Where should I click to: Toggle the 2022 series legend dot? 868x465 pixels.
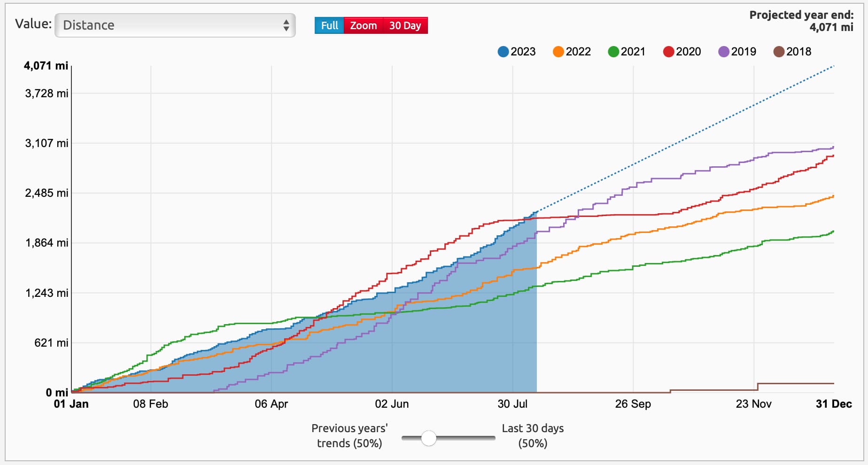click(558, 52)
